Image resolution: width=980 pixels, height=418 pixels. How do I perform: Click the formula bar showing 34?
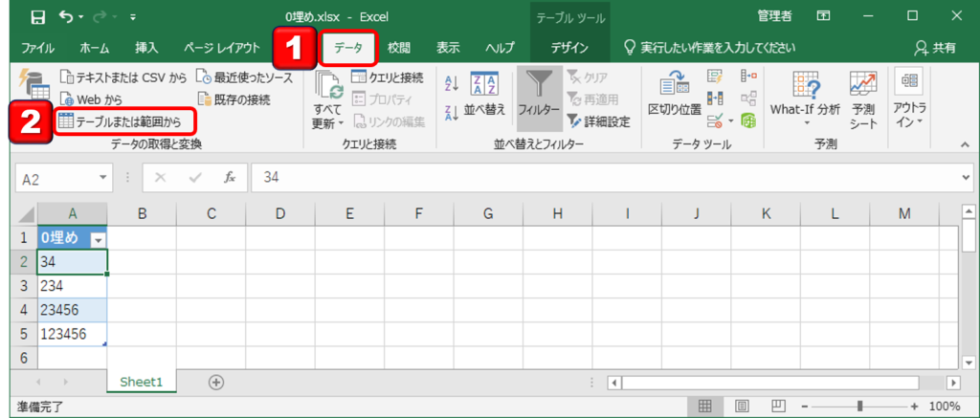tap(606, 178)
